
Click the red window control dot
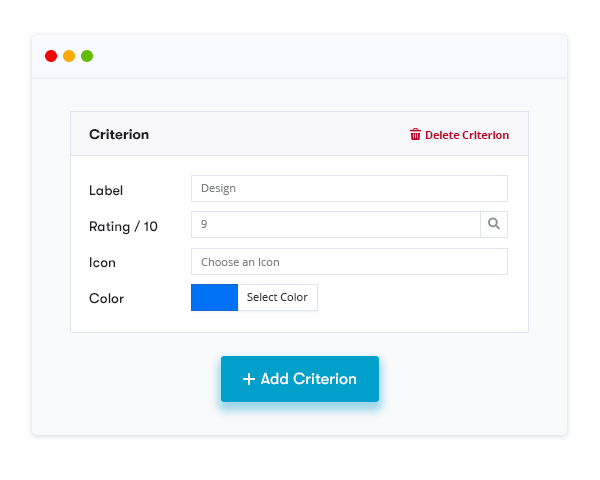point(51,56)
